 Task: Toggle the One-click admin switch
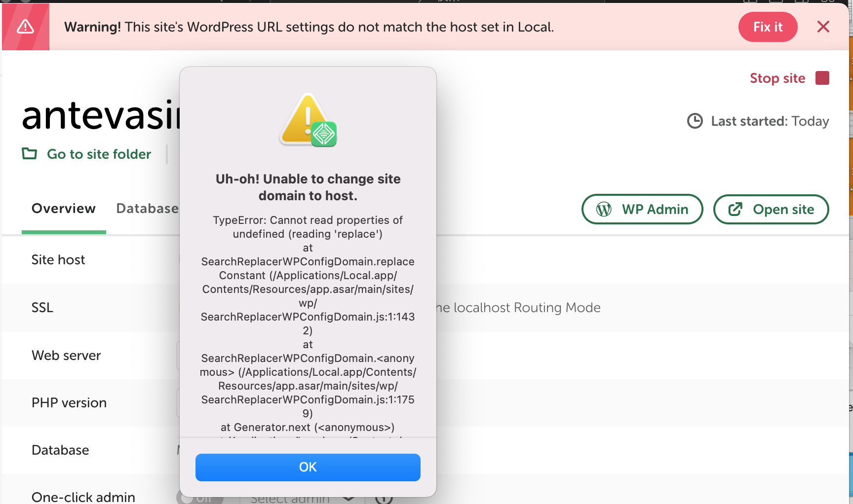199,499
